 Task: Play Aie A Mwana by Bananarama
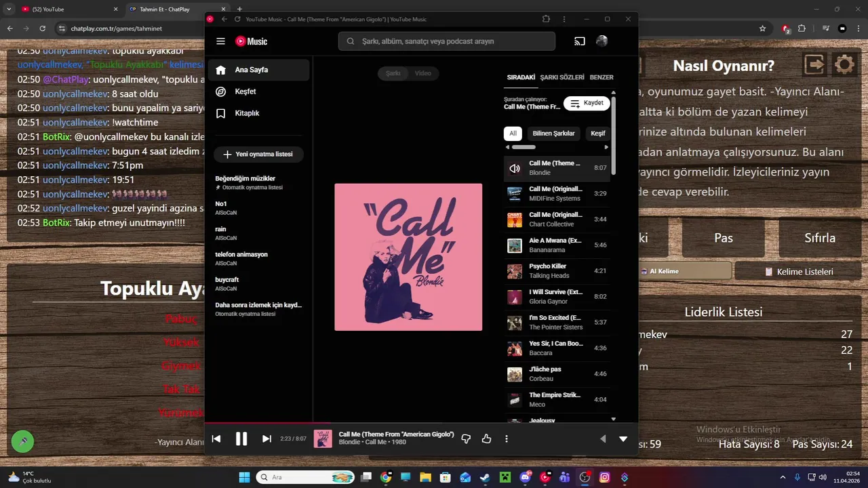click(x=557, y=245)
